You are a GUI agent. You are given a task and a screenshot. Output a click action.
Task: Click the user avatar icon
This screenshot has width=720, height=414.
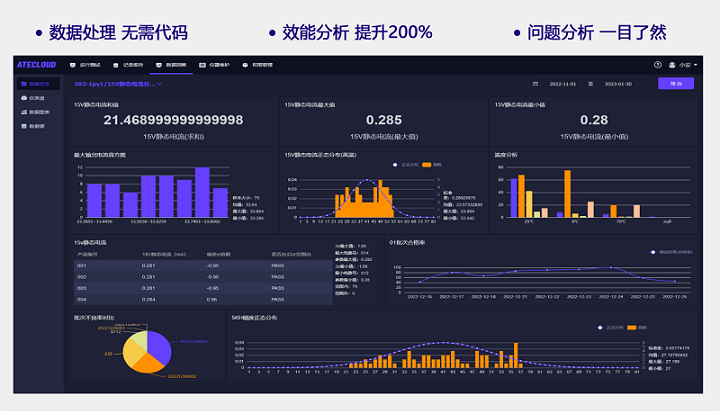[x=672, y=65]
